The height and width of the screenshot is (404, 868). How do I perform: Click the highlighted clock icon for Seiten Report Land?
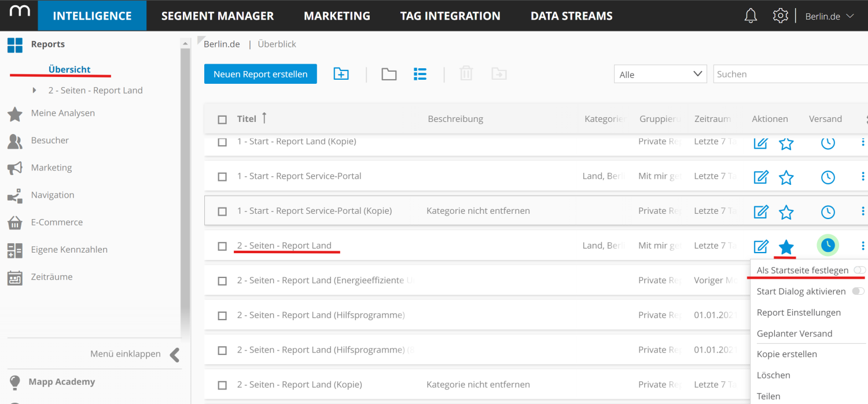pyautogui.click(x=828, y=246)
